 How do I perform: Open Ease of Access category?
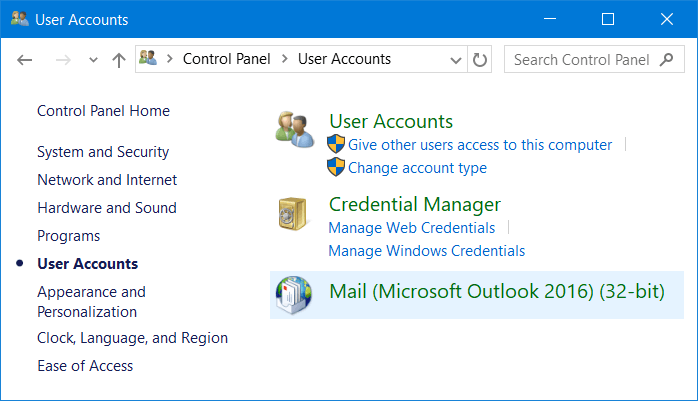85,366
